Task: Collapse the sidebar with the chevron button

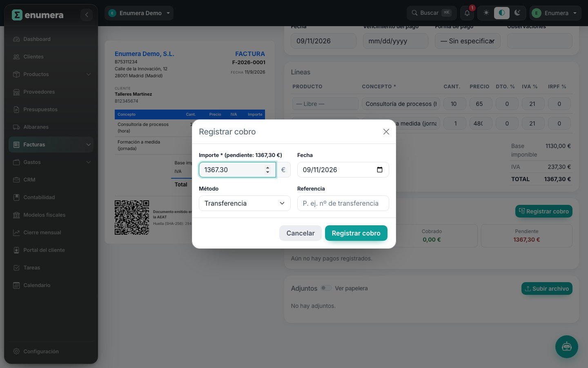Action: click(x=87, y=15)
